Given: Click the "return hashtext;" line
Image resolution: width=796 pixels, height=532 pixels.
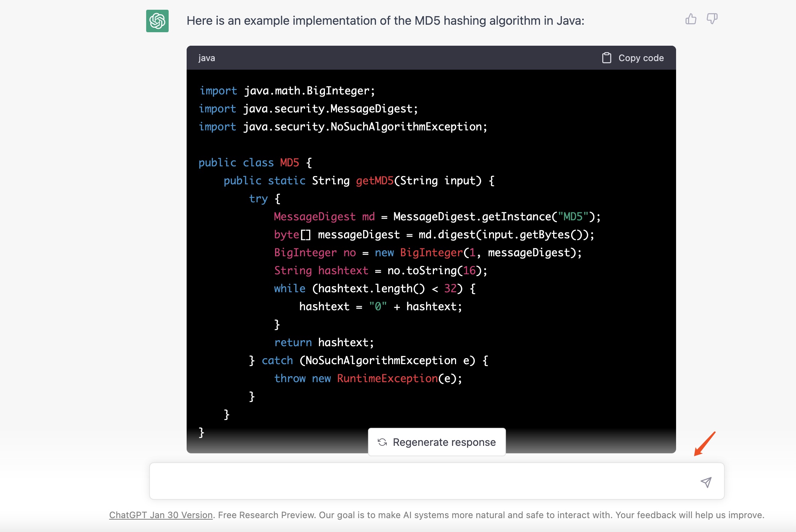Looking at the screenshot, I should pos(324,342).
